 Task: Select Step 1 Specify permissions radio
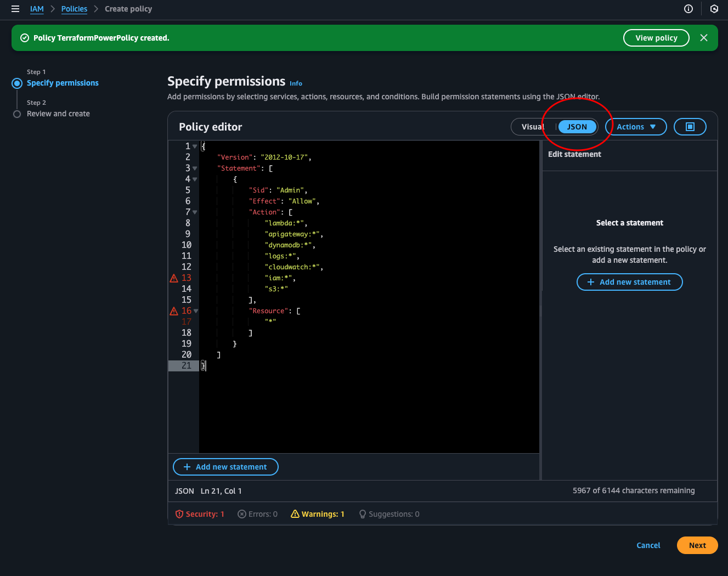(17, 83)
